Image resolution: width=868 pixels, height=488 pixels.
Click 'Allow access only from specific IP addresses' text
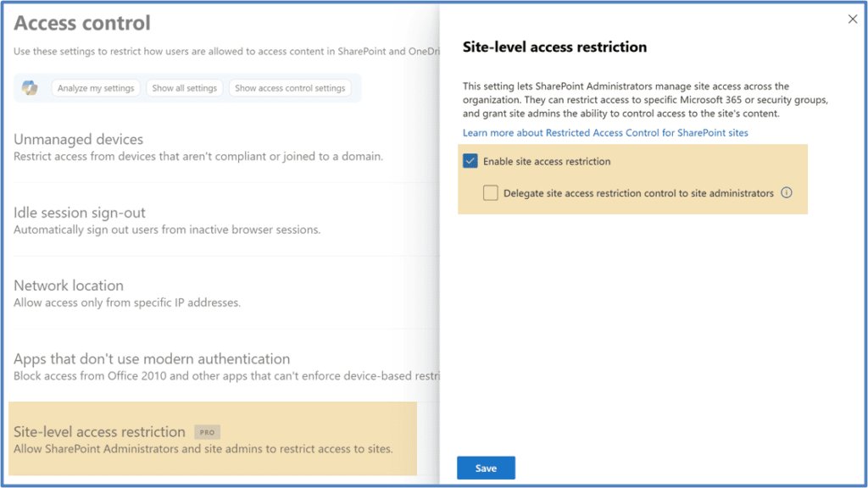pyautogui.click(x=127, y=302)
